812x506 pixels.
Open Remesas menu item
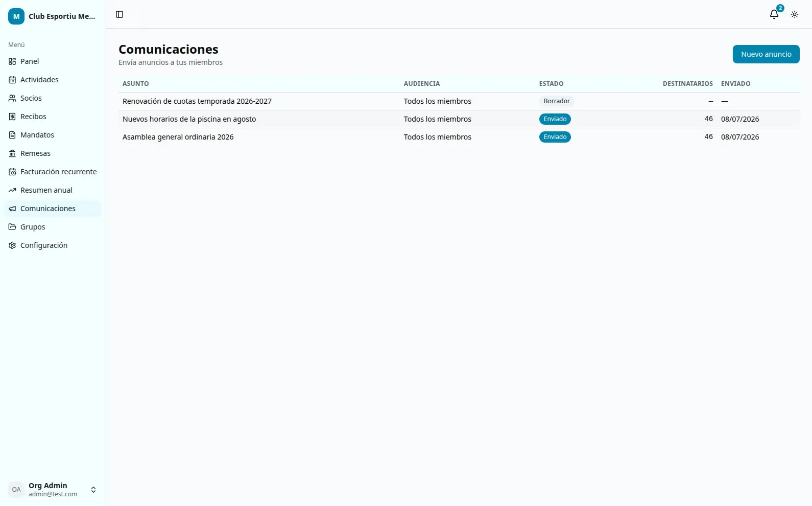click(x=53, y=153)
